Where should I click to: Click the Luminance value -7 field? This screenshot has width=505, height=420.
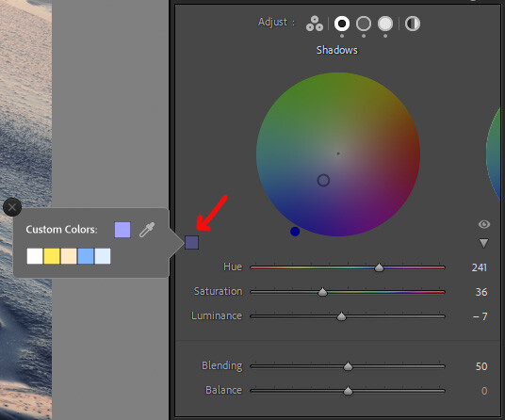coord(480,316)
